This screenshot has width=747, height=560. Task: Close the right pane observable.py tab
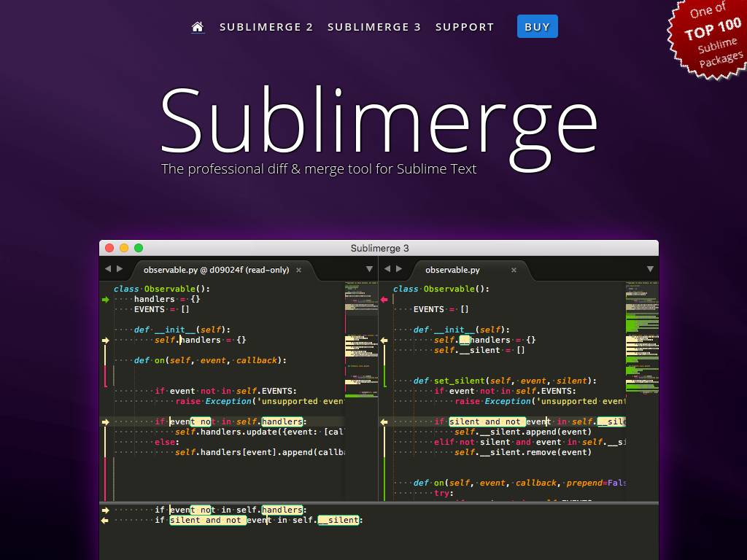tap(514, 270)
